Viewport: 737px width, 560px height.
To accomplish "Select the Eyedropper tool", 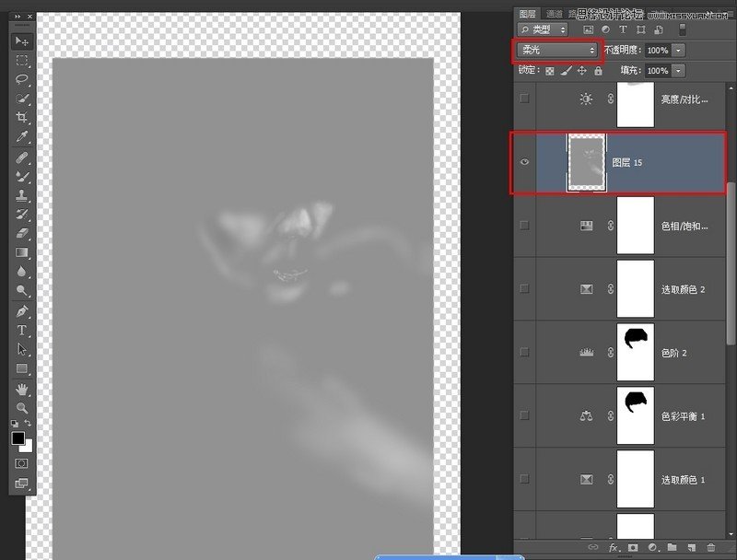I will [x=21, y=136].
